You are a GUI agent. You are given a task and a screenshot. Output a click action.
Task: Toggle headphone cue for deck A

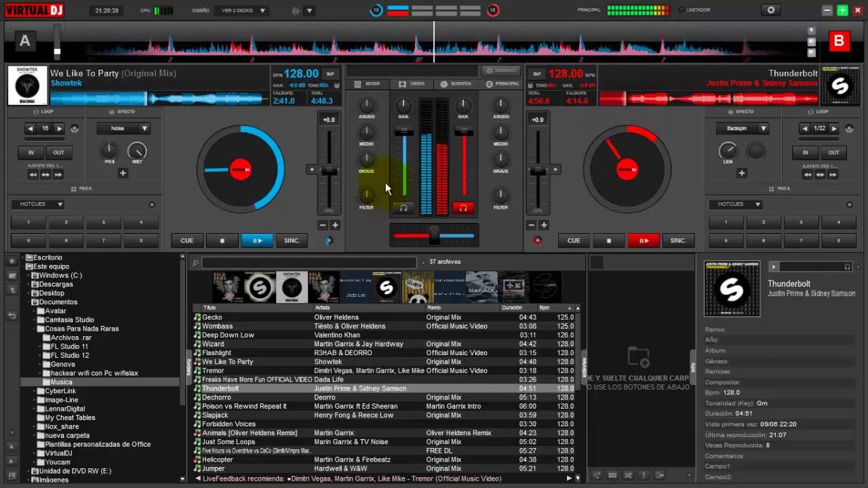coord(403,208)
